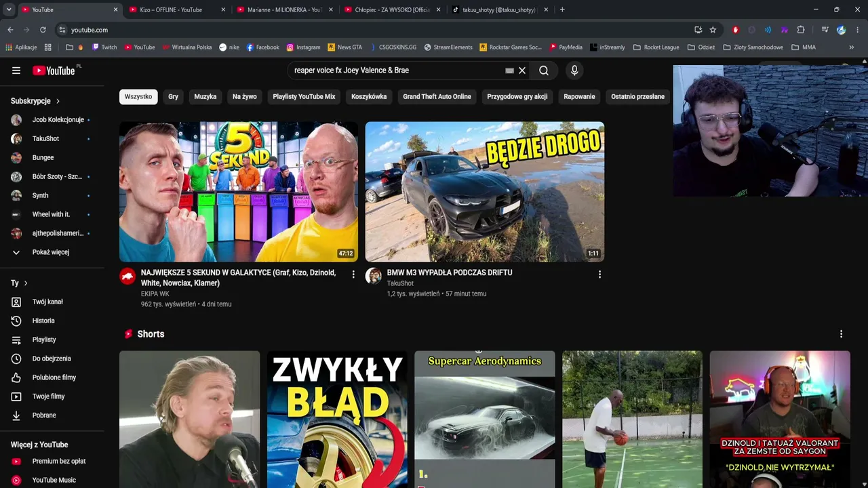This screenshot has width=868, height=488.
Task: Open the EKIPA WK channel avatar
Action: click(127, 276)
